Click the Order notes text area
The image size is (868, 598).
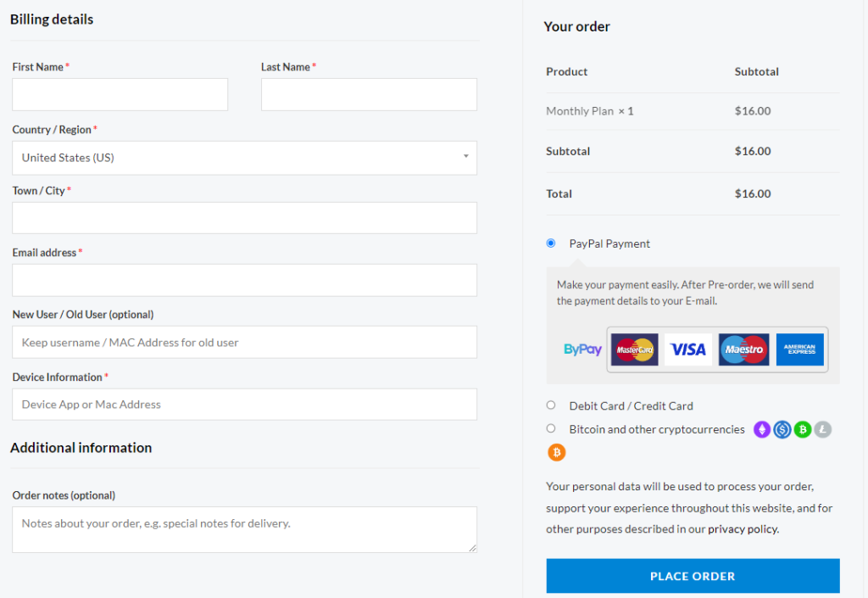coord(244,530)
